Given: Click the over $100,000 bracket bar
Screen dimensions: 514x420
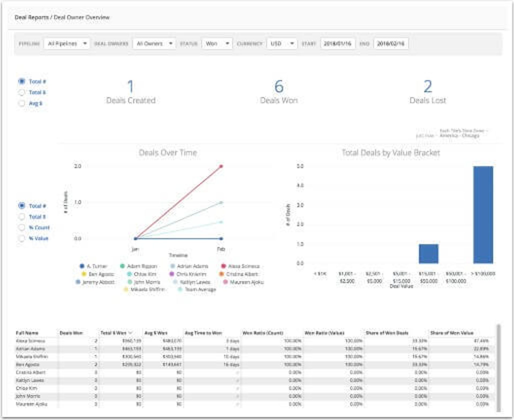Looking at the screenshot, I should [x=483, y=215].
